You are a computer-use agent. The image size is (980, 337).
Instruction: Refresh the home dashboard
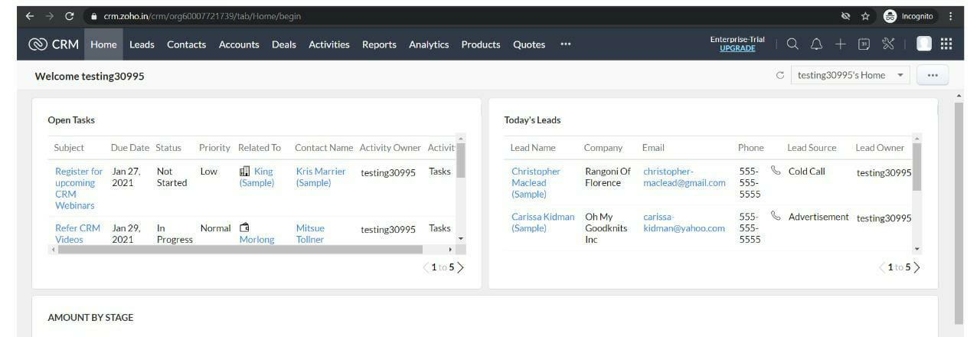click(779, 75)
